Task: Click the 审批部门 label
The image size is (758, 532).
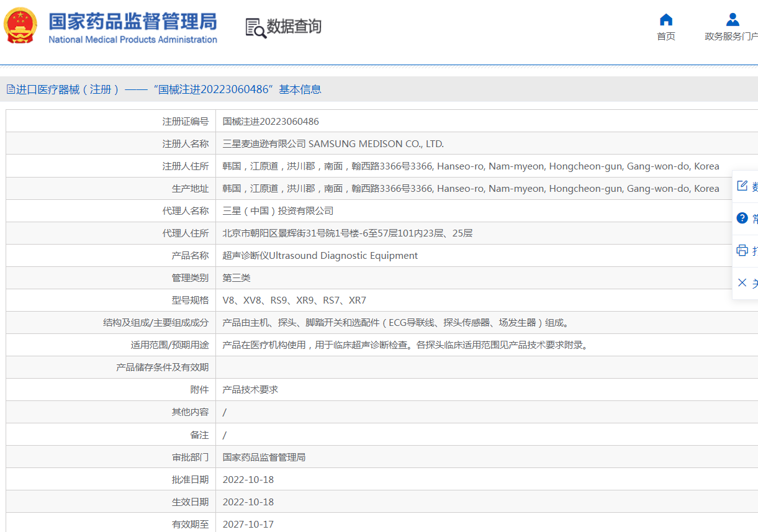Action: pyautogui.click(x=191, y=458)
